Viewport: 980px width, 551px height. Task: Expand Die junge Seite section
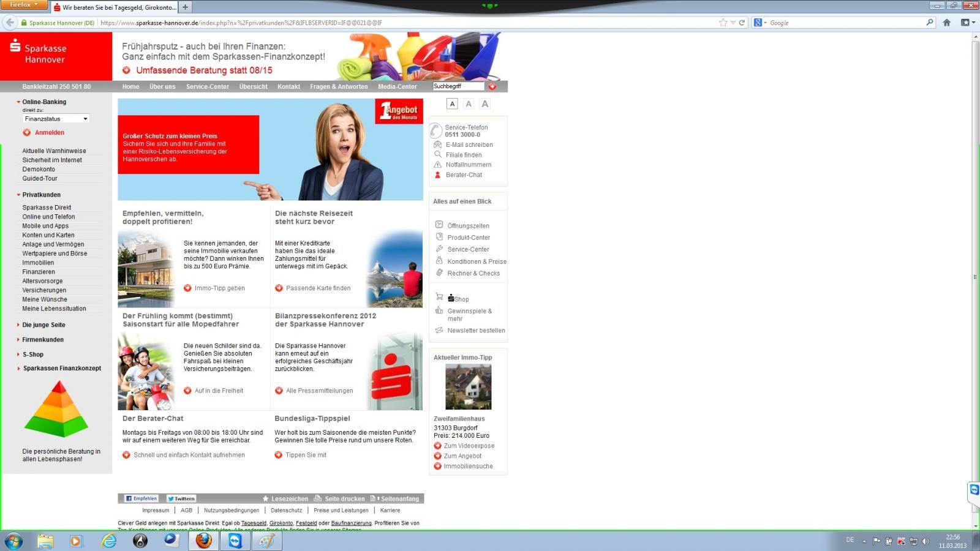coord(18,325)
